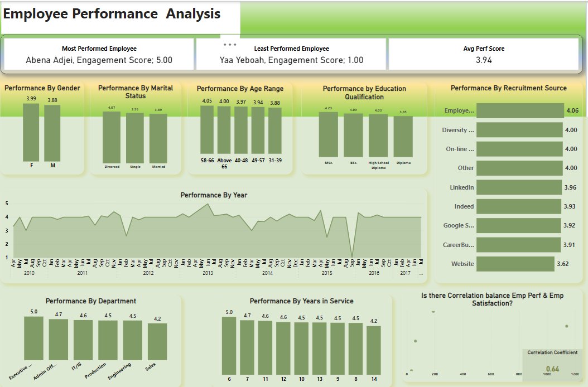Select the Website recruitment source bar

pos(515,264)
